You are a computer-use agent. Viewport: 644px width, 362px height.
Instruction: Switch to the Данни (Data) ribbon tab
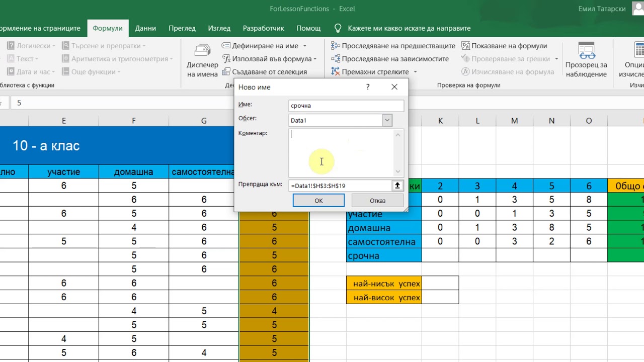pyautogui.click(x=145, y=28)
